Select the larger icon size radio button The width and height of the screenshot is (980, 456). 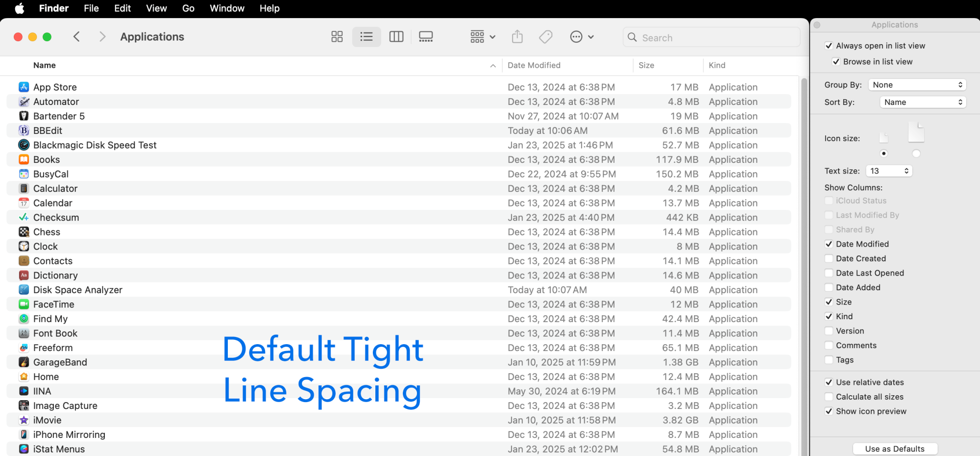916,153
